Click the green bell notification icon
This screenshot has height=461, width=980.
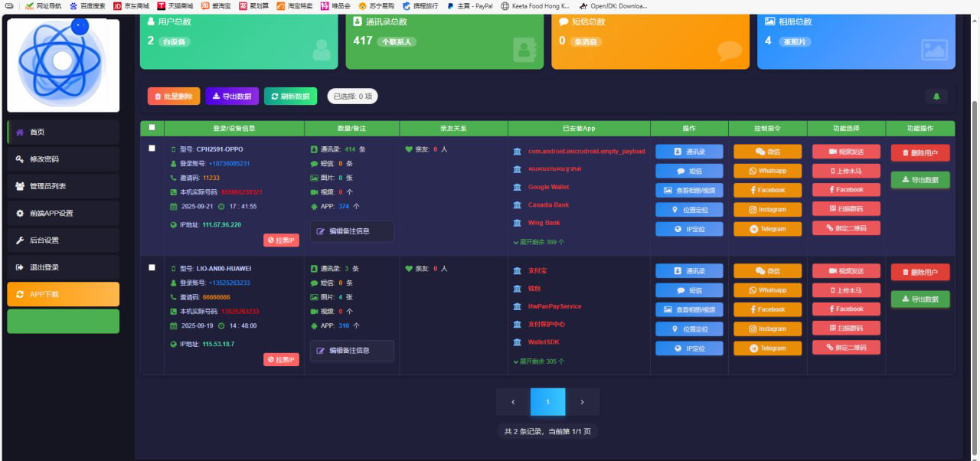point(936,96)
